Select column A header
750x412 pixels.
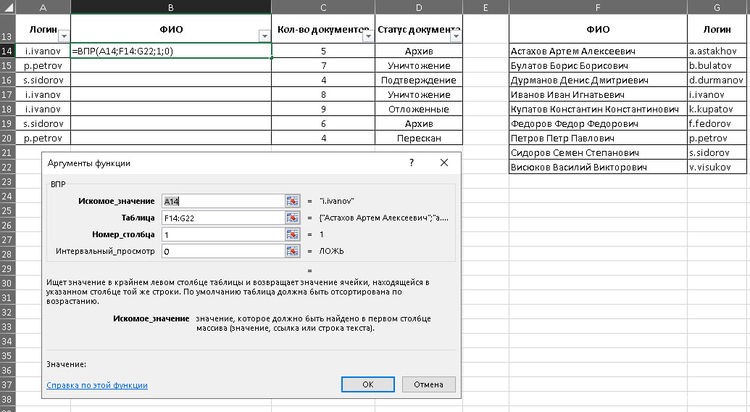click(43, 7)
